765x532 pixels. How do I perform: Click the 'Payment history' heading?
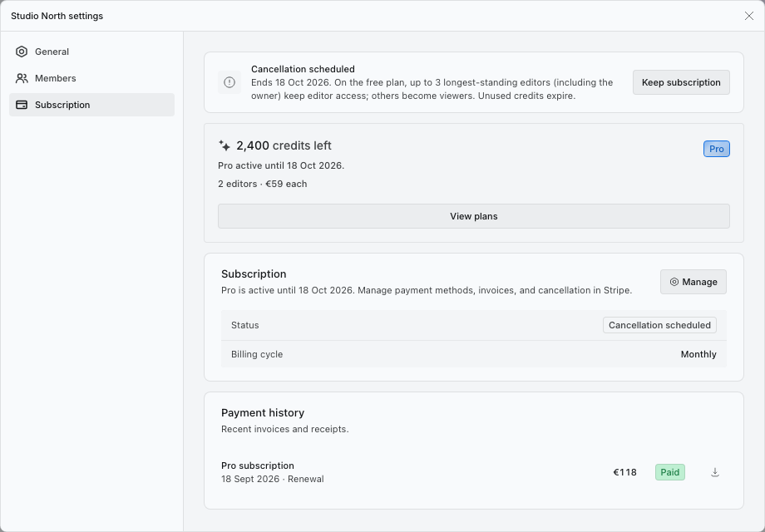[x=263, y=413]
